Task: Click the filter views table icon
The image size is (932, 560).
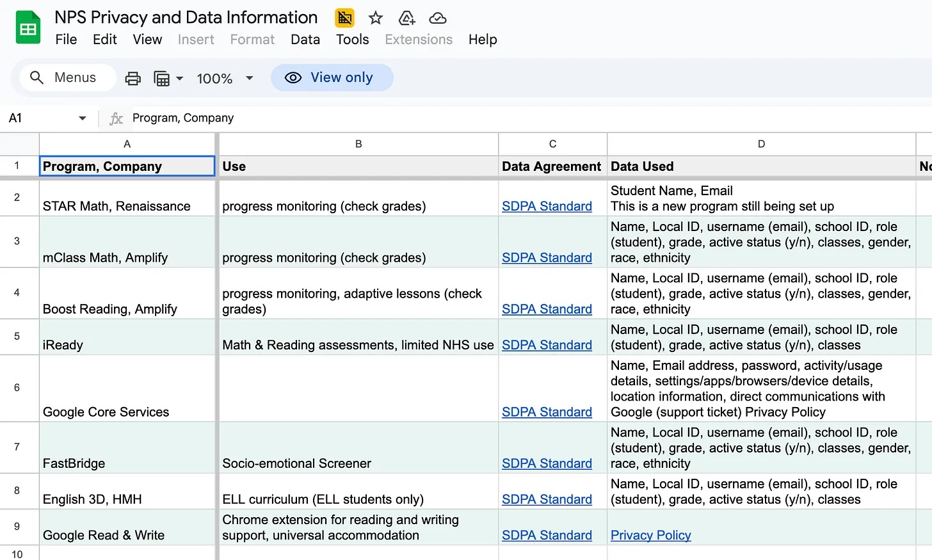Action: [x=162, y=78]
